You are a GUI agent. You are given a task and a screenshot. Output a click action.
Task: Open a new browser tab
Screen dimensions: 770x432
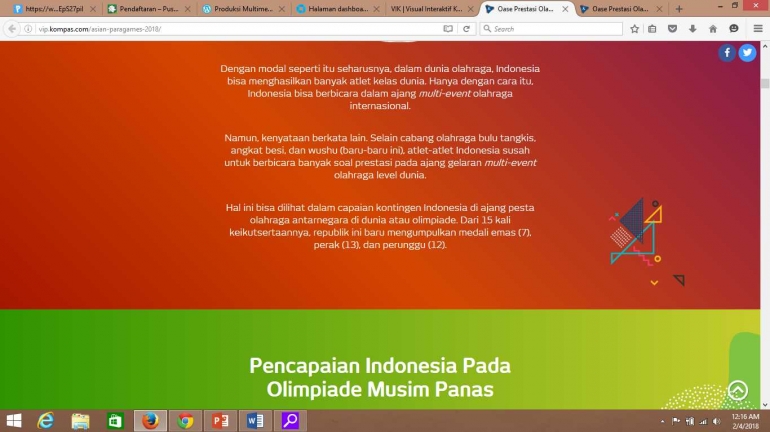coord(679,9)
